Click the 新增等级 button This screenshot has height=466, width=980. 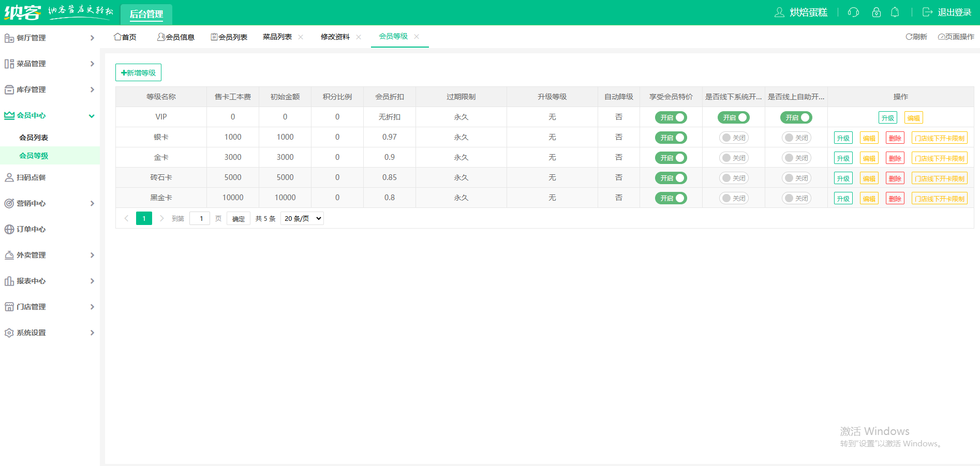click(138, 72)
